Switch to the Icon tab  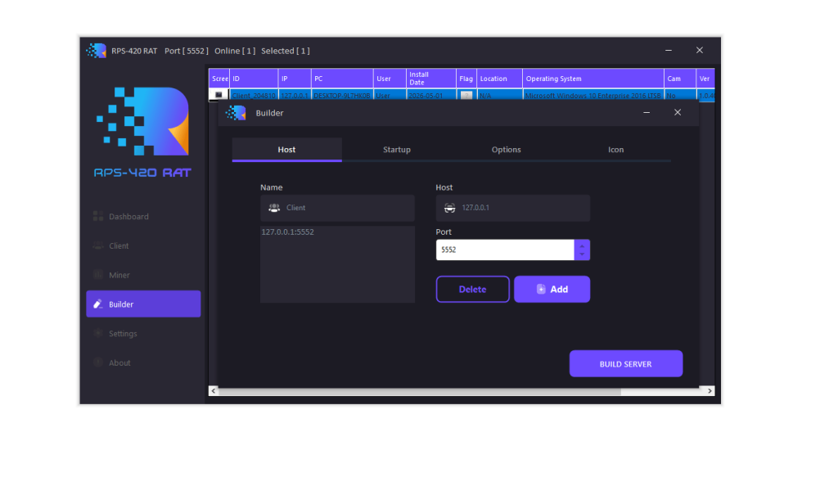[x=615, y=150]
